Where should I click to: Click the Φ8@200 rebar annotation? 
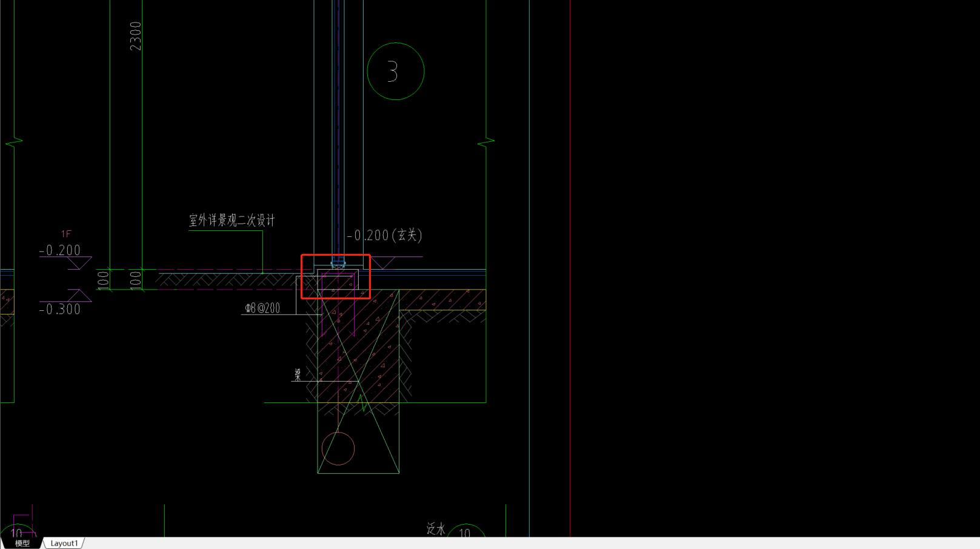coord(262,308)
